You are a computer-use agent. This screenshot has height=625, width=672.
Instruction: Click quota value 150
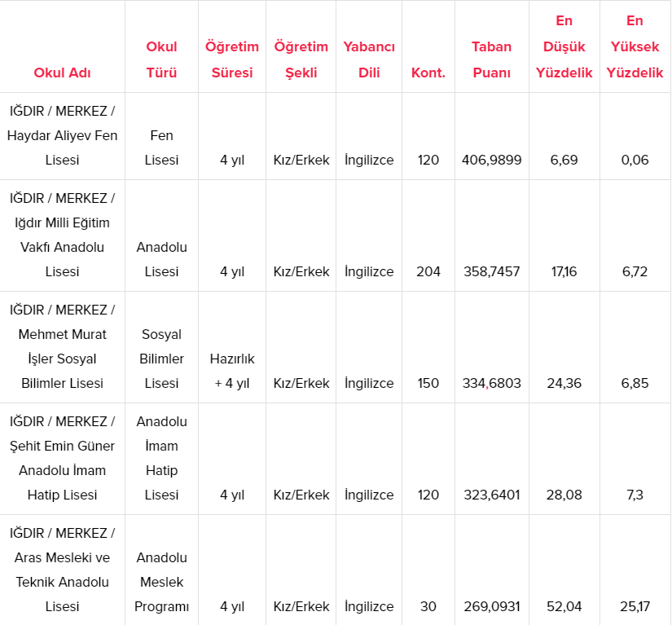tap(428, 383)
